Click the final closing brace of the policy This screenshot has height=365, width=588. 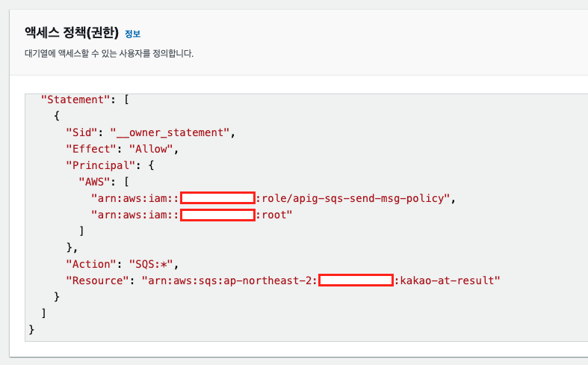(31, 329)
